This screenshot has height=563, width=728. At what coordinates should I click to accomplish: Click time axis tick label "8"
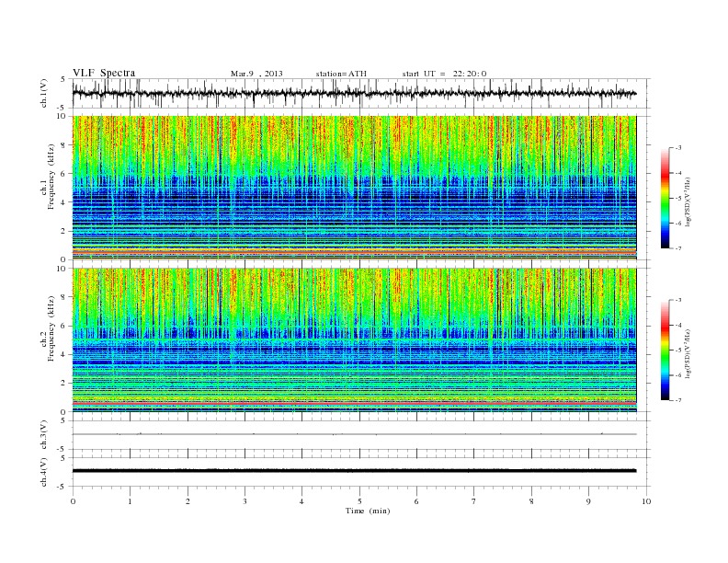click(x=531, y=501)
